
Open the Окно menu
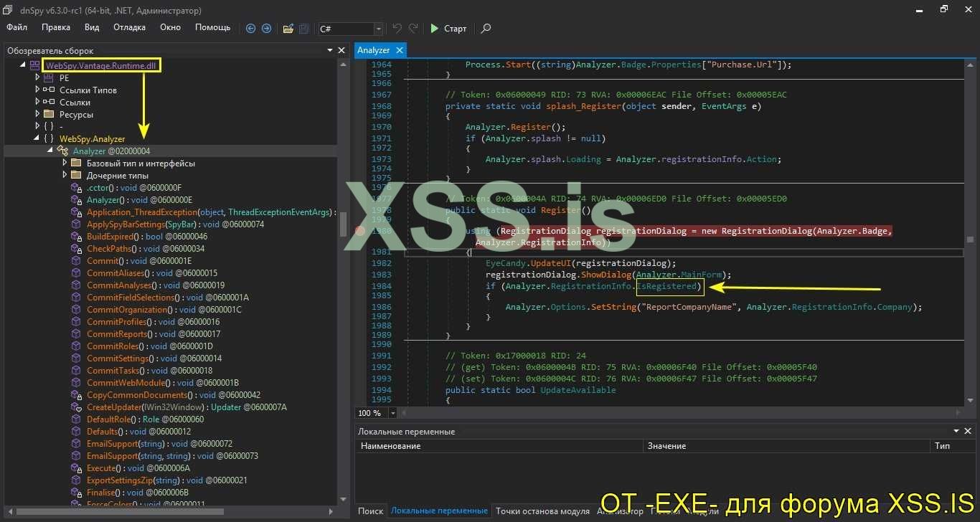pyautogui.click(x=170, y=28)
